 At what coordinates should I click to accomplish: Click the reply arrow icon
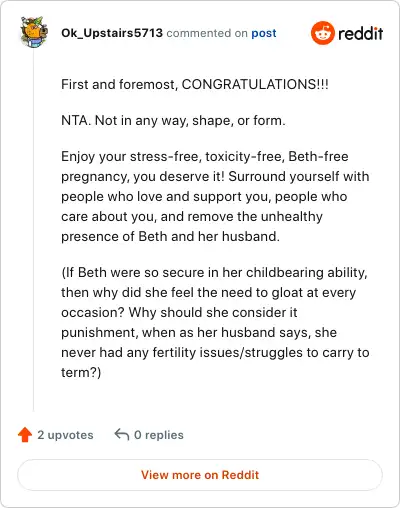(122, 435)
